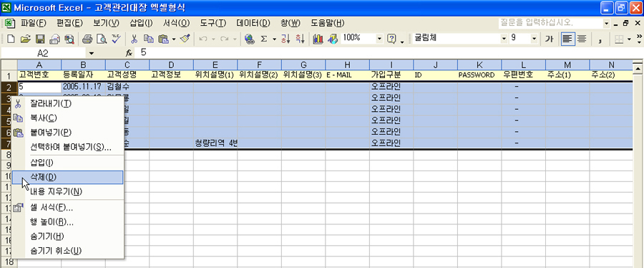
Task: Click the Select All corner button
Action: (9, 64)
